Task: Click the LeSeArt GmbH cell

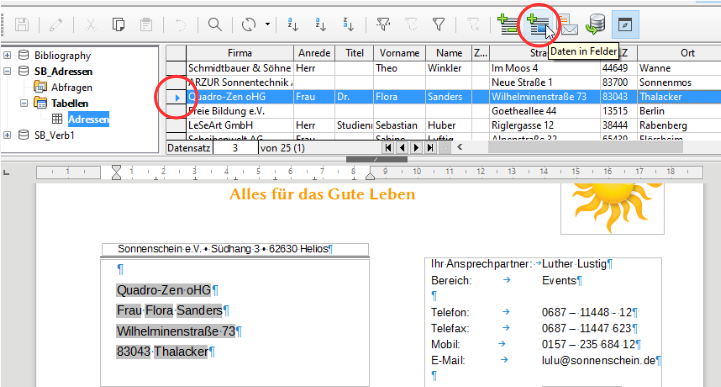Action: 240,125
